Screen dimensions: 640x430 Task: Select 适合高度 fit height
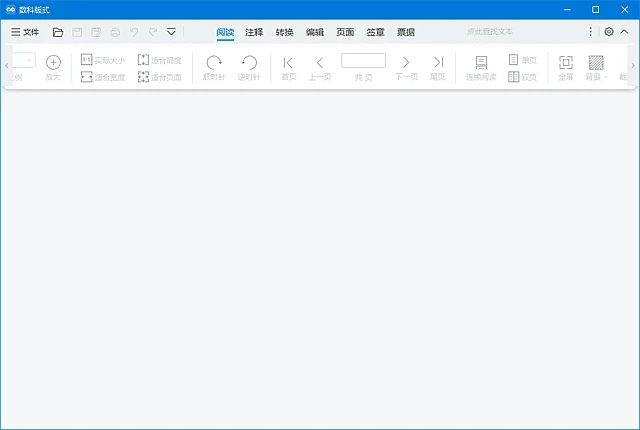[x=160, y=60]
